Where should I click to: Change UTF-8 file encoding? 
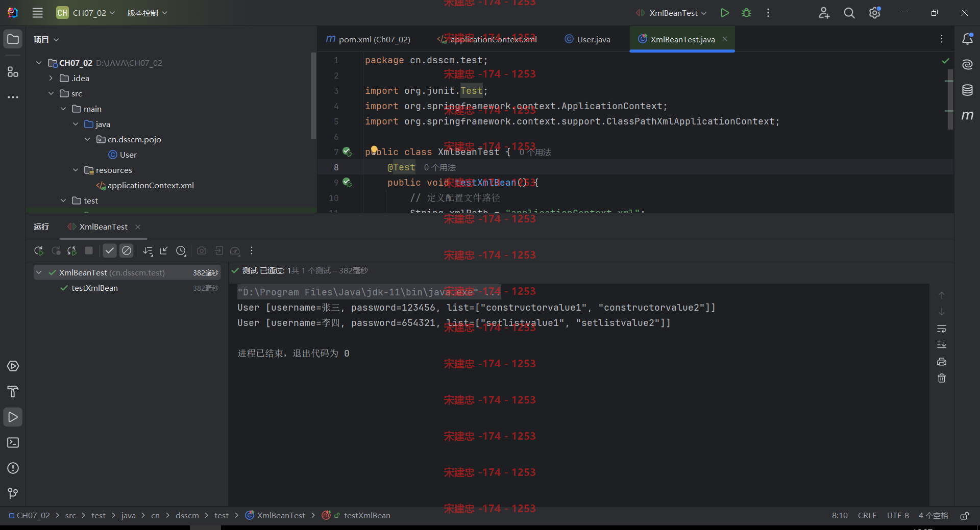(x=898, y=516)
